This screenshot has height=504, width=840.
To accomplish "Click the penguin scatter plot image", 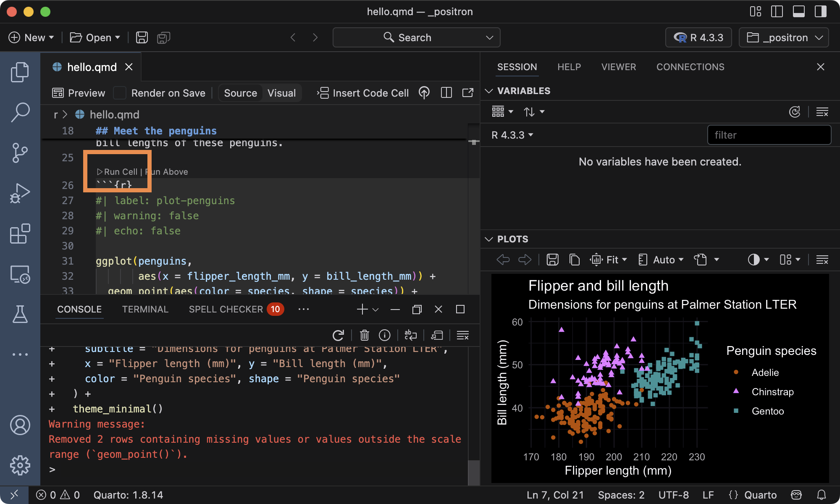I will [x=660, y=378].
